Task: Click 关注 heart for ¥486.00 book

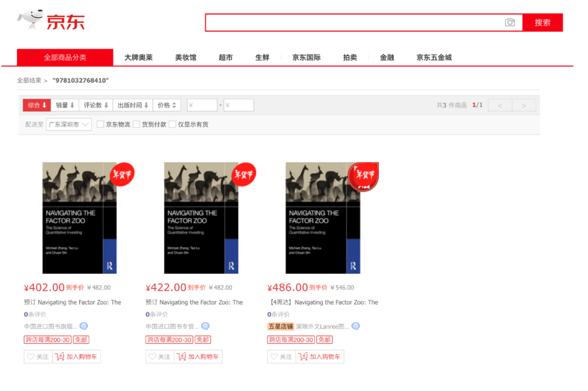Action: [x=281, y=357]
